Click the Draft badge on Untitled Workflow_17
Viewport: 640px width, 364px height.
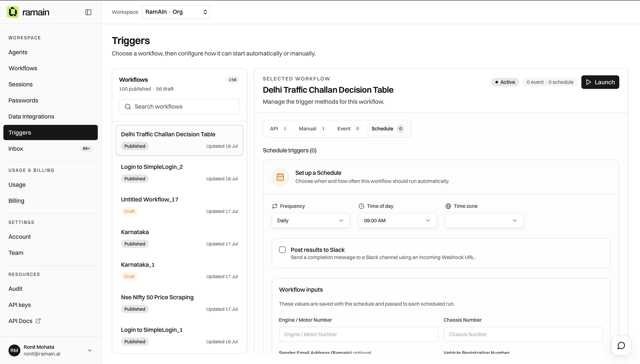[130, 211]
